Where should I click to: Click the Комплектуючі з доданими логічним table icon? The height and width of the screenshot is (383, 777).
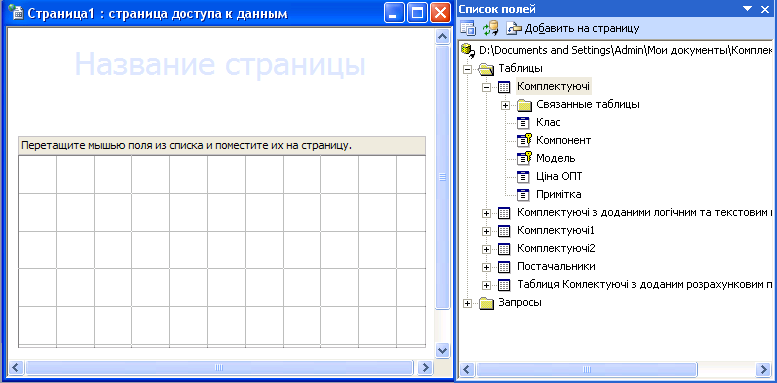(503, 214)
